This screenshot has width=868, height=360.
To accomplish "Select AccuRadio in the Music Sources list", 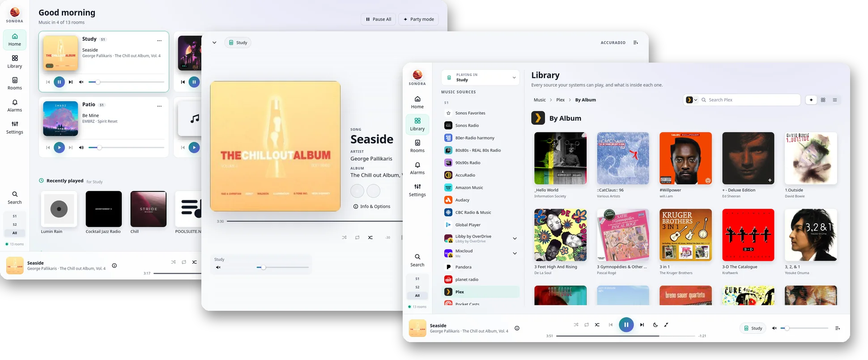I will click(x=481, y=175).
